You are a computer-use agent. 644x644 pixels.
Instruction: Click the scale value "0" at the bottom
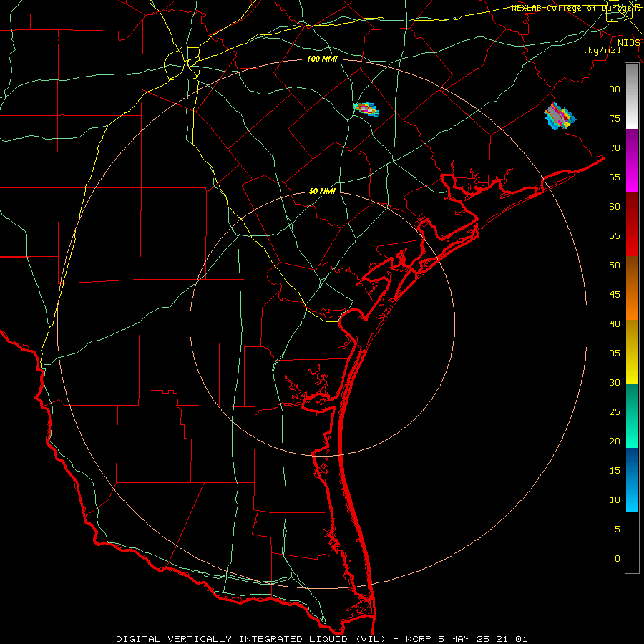click(618, 559)
